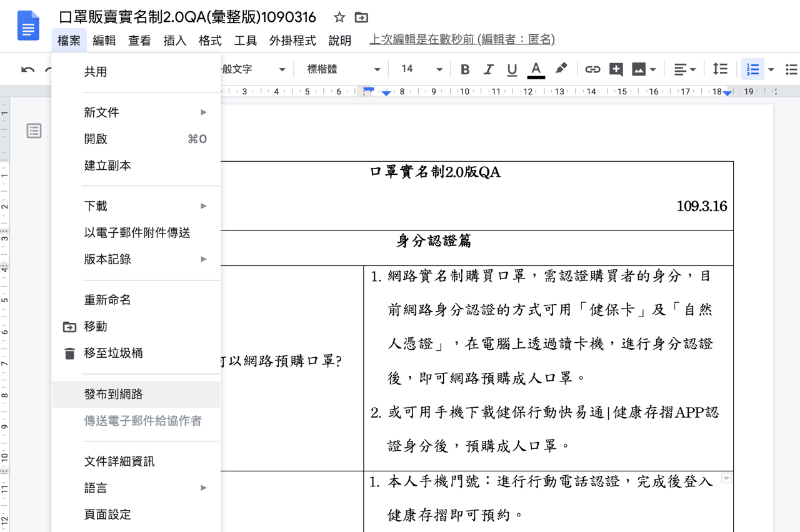Choose 以電子郵件附件傳送
This screenshot has width=800, height=532.
click(x=136, y=233)
